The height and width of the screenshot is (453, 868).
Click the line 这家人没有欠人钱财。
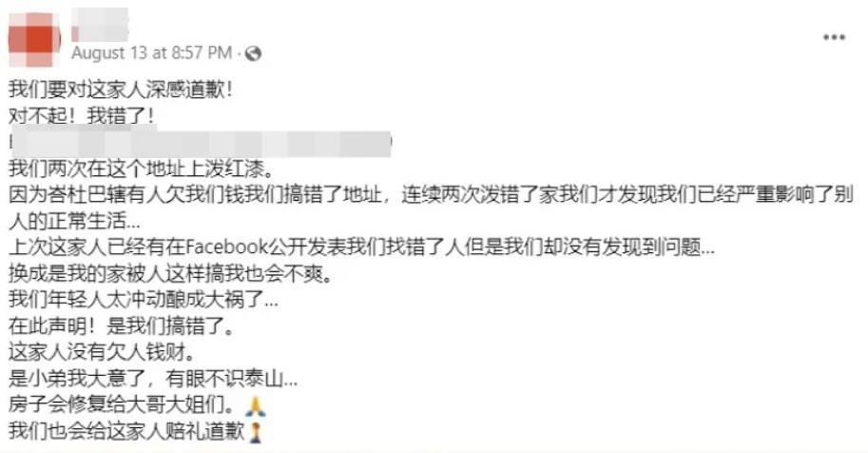point(102,352)
